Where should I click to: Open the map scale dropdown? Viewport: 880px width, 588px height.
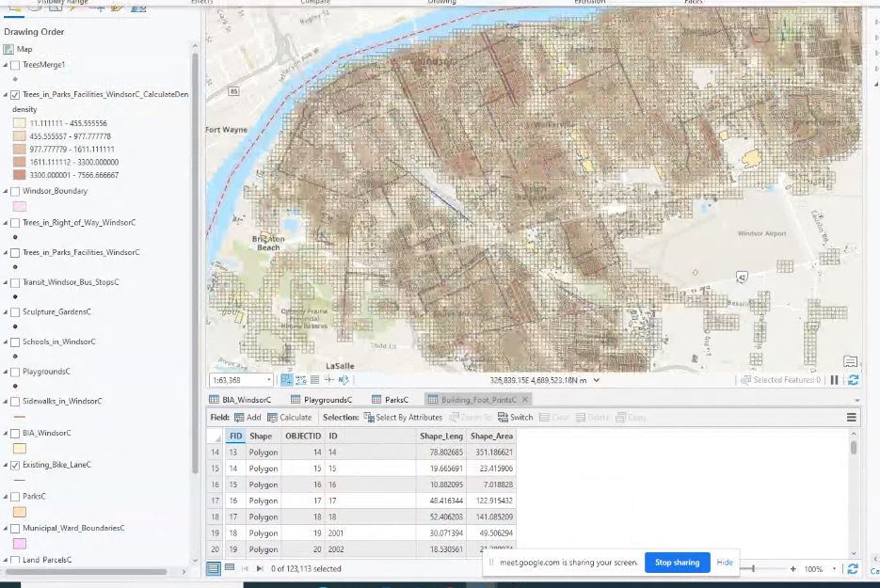(269, 380)
